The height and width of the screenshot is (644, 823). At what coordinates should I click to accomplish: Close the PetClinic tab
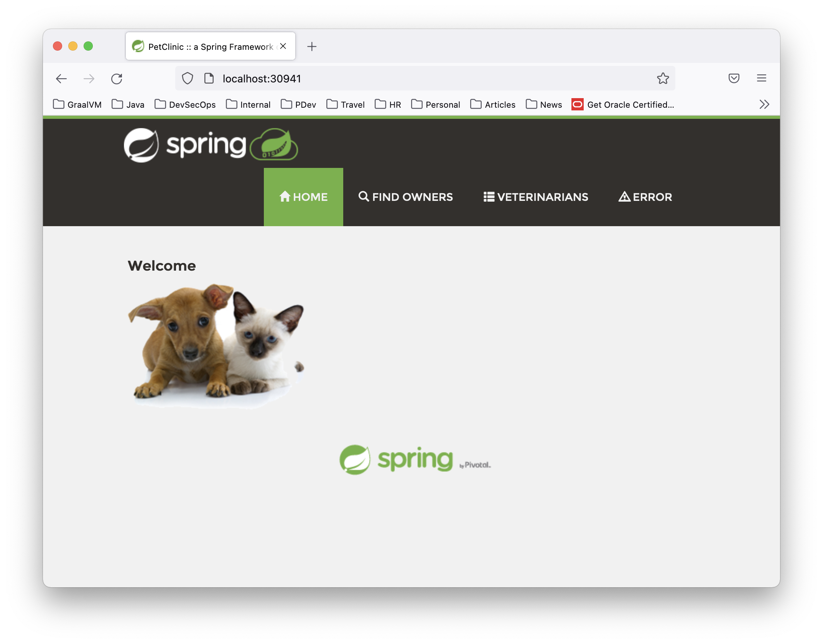[283, 46]
